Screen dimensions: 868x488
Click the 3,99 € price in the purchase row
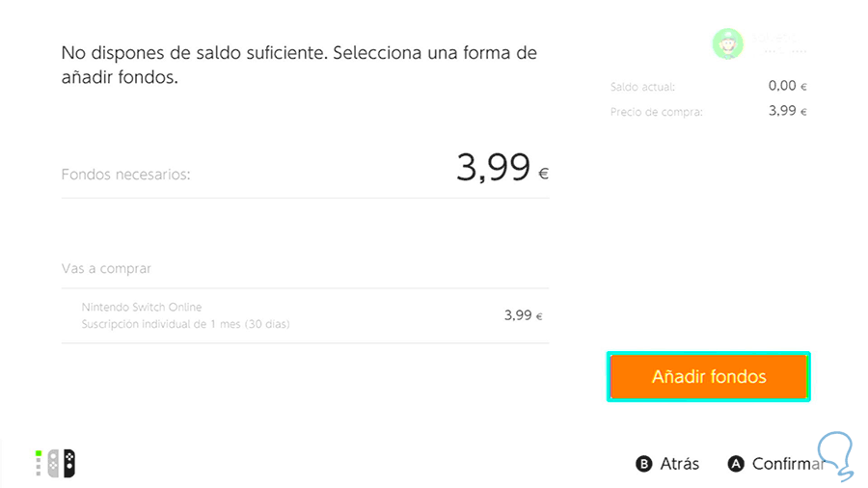[x=523, y=315]
